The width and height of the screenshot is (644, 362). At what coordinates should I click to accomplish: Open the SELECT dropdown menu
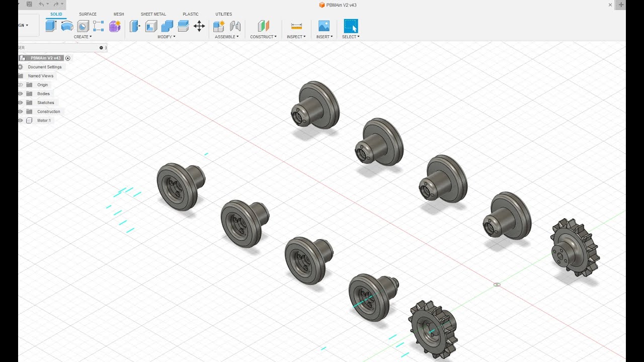click(x=351, y=37)
